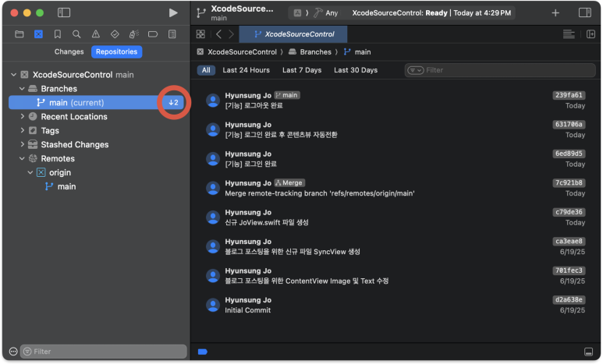Collapse the origin remote
Image resolution: width=603 pixels, height=364 pixels.
(x=30, y=172)
